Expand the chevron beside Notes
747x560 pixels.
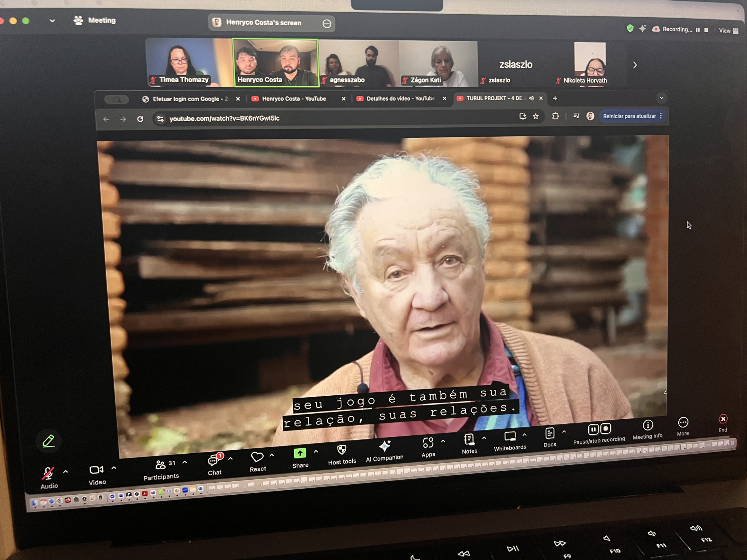coord(484,438)
